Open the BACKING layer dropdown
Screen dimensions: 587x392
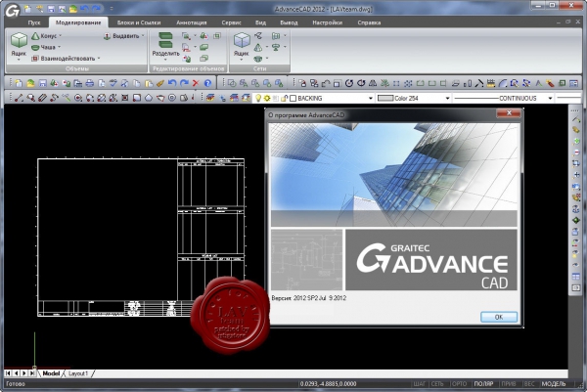pos(370,99)
